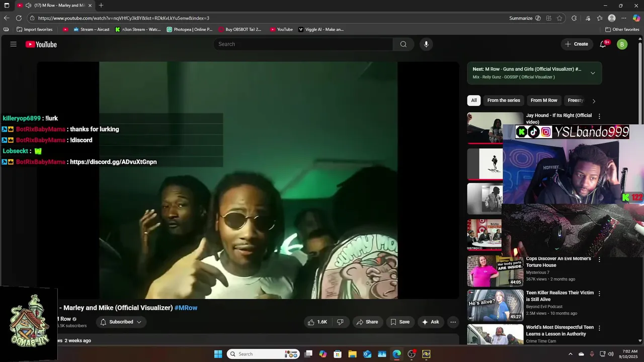Open the Other favorites folder
The image size is (644, 362).
pos(622,30)
